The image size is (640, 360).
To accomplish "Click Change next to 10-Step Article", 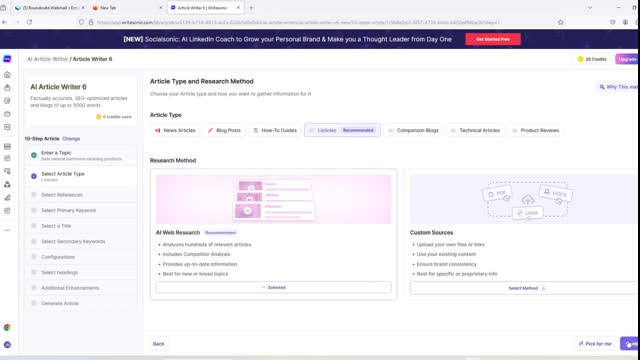I will tap(71, 139).
